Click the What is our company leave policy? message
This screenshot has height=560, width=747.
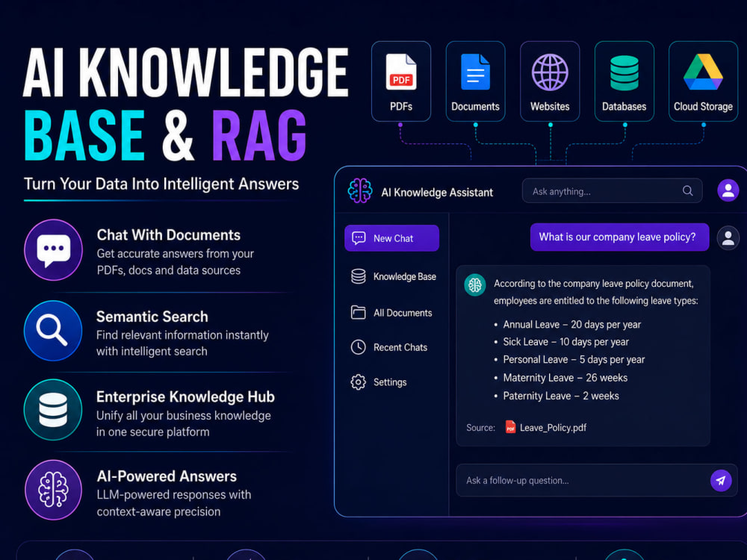click(x=619, y=237)
